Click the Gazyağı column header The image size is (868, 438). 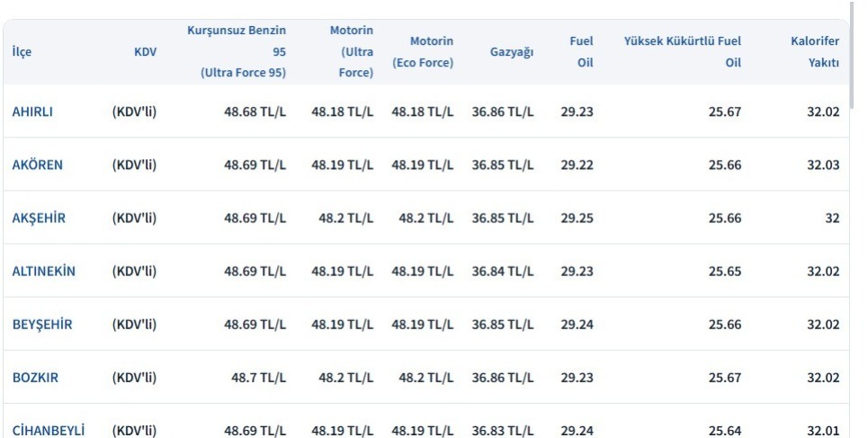(x=512, y=51)
